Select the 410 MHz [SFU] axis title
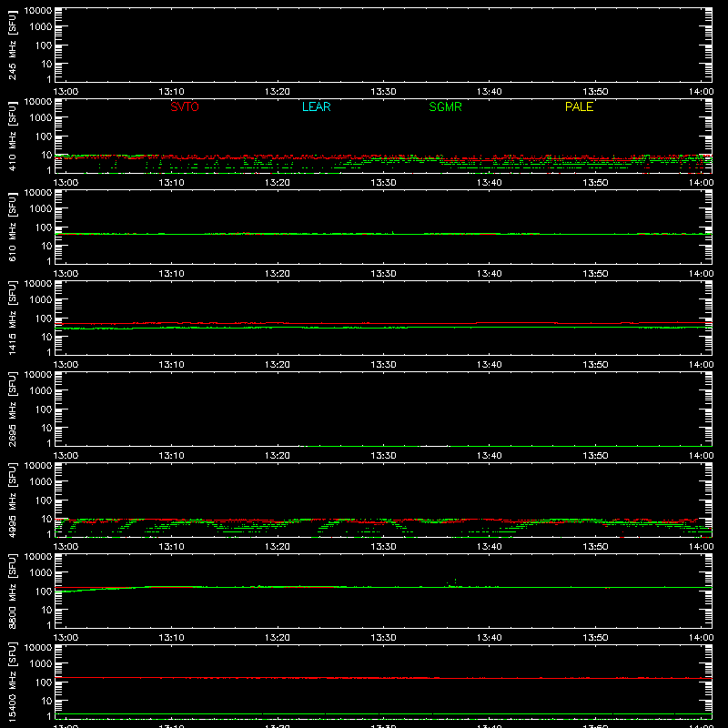This screenshot has width=728, height=728. (x=12, y=136)
